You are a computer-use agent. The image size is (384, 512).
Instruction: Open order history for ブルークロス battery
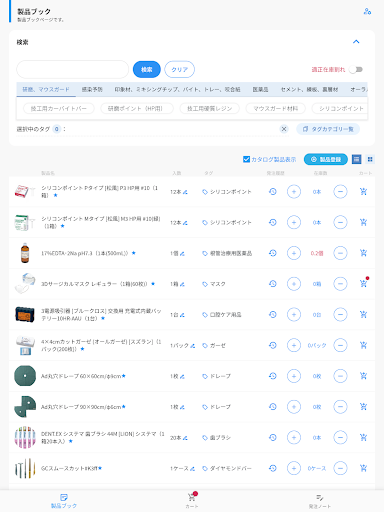(x=273, y=314)
